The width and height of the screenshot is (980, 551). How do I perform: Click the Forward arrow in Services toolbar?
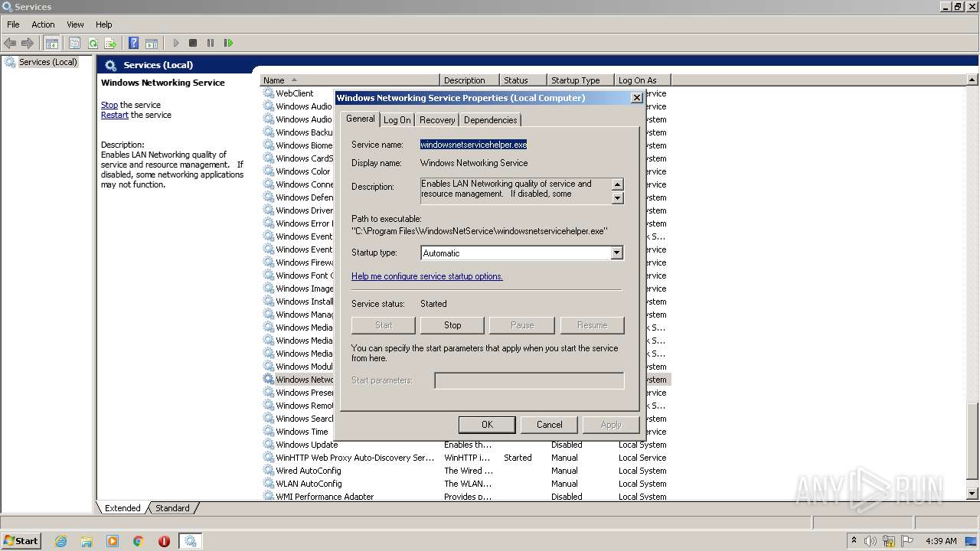(x=28, y=43)
